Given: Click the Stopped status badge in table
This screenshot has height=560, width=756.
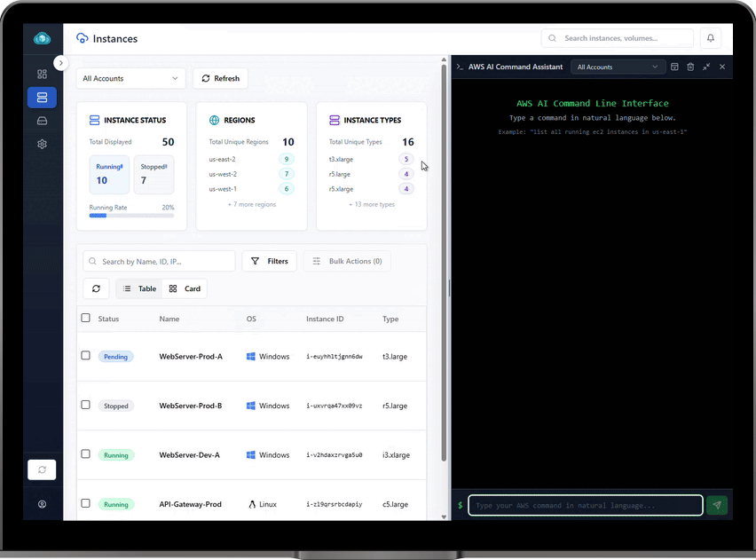Looking at the screenshot, I should [x=116, y=406].
